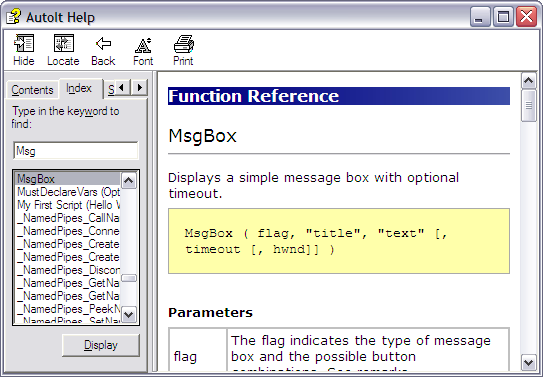The width and height of the screenshot is (543, 377).
Task: Click the index list scrollbar thumb
Action: pos(129,278)
